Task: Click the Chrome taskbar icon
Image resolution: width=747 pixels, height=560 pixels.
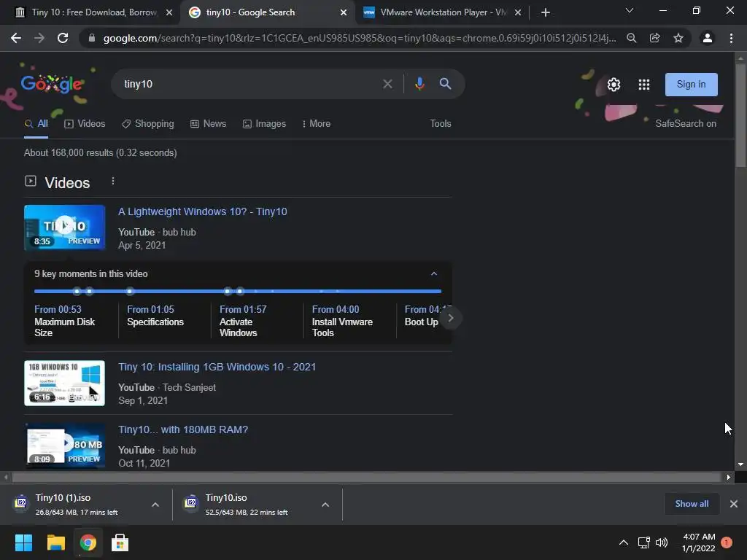Action: (88, 542)
